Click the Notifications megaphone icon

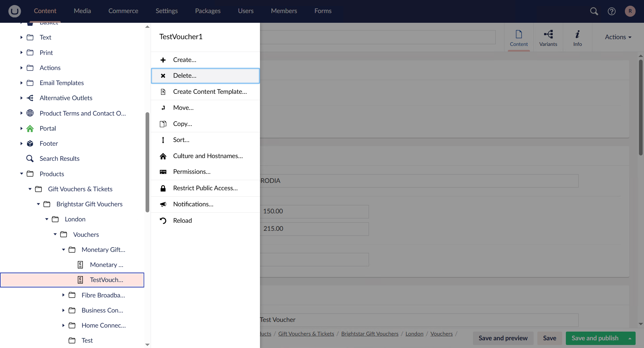(x=163, y=204)
